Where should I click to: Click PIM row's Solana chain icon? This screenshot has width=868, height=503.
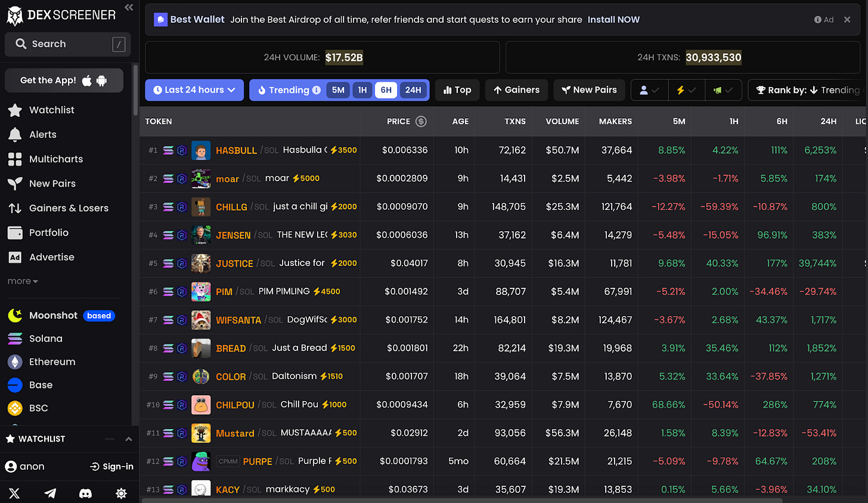click(168, 291)
